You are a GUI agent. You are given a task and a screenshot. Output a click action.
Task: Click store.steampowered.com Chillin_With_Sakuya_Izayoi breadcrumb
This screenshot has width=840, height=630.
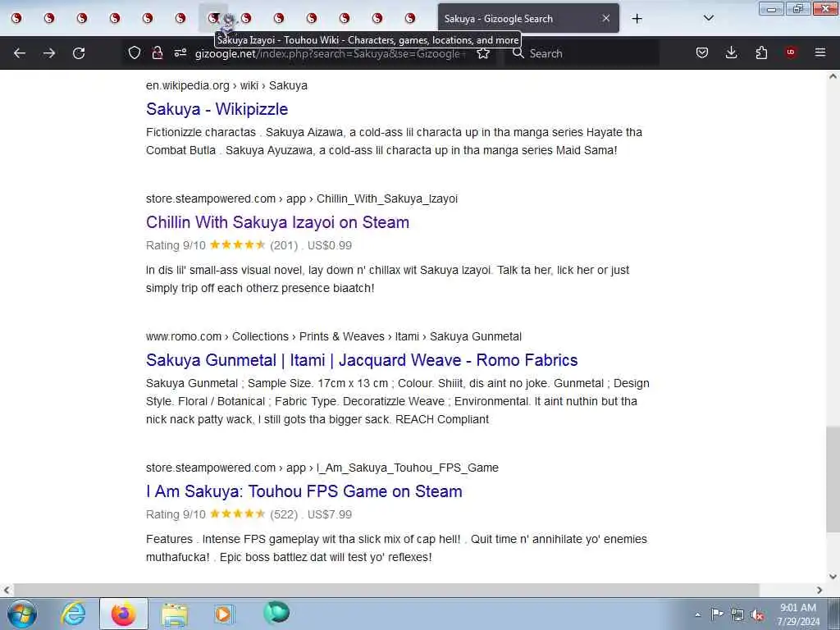pyautogui.click(x=302, y=199)
